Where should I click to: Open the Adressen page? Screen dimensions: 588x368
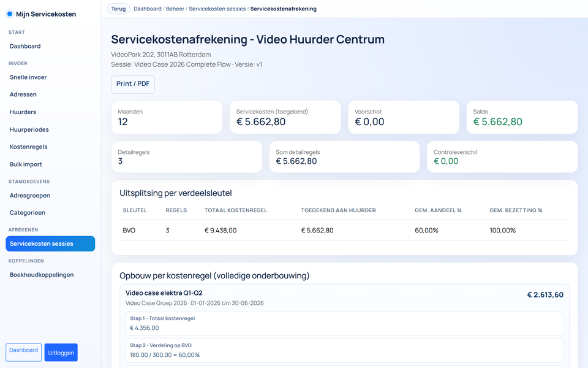click(x=22, y=94)
